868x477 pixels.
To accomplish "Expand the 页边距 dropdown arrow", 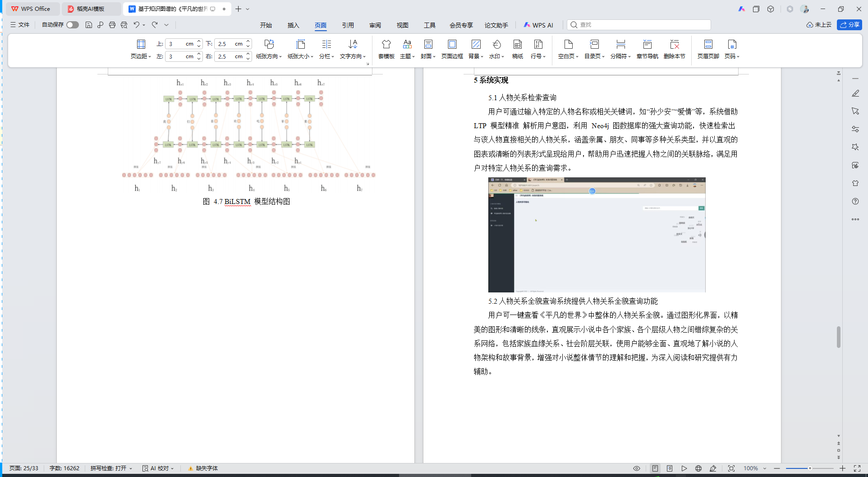I will pyautogui.click(x=150, y=57).
